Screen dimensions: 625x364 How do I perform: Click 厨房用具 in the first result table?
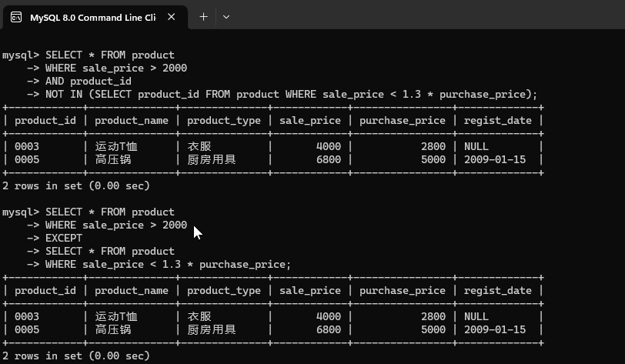212,159
